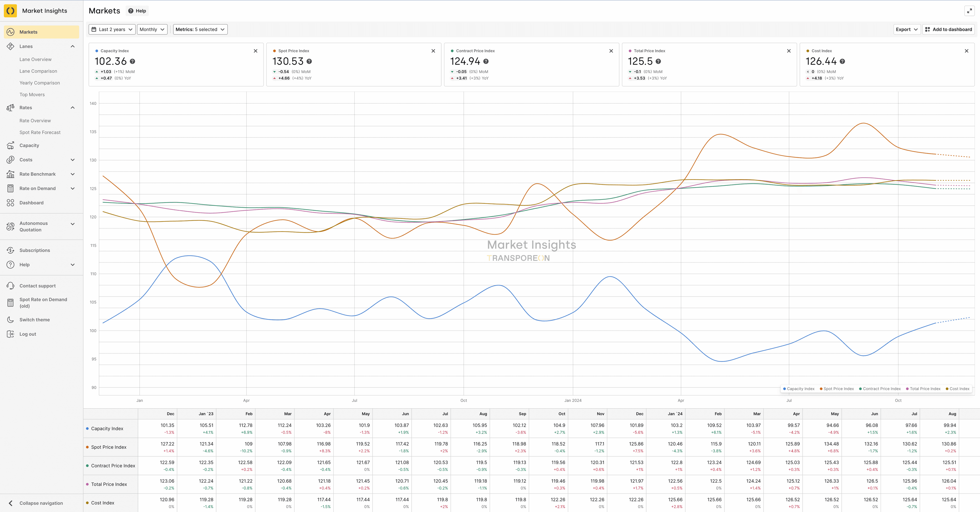The image size is (980, 512).
Task: Click the Capacity truck icon in sidebar
Action: (10, 145)
